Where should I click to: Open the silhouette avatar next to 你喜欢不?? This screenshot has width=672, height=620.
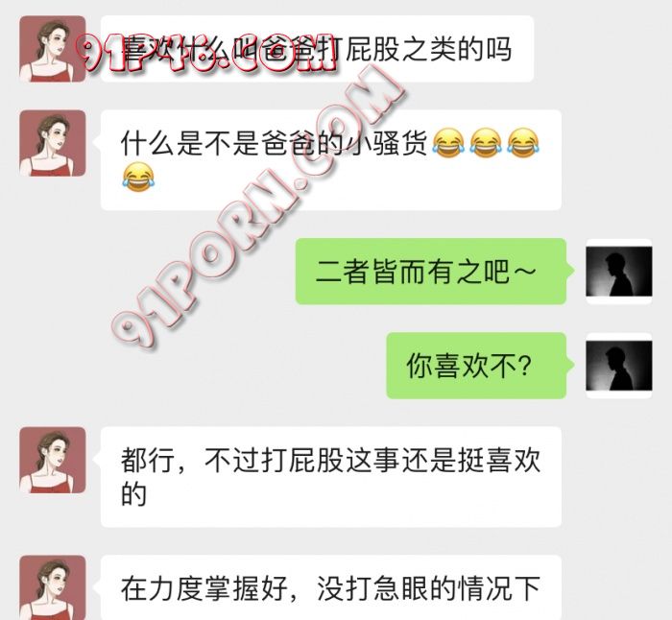coord(619,366)
